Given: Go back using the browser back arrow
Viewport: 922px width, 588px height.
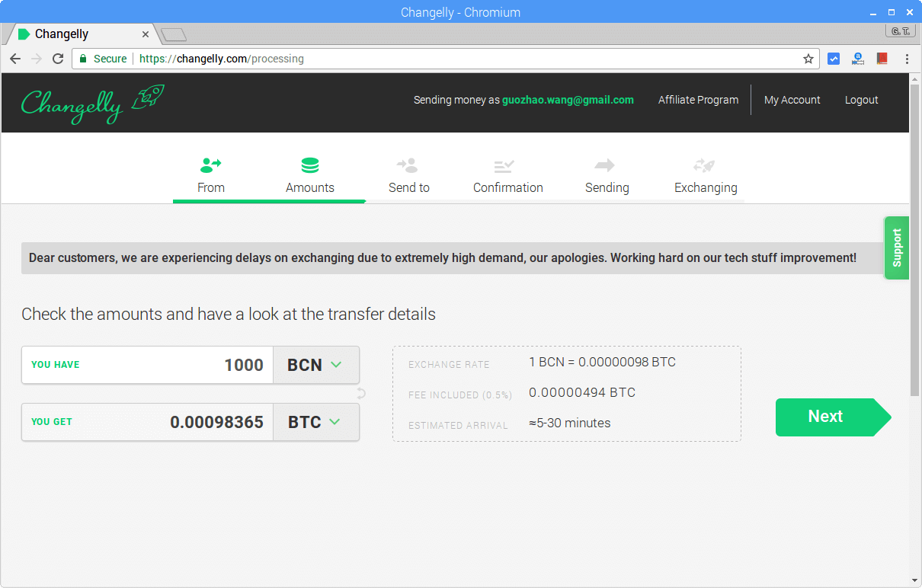Looking at the screenshot, I should click(15, 59).
